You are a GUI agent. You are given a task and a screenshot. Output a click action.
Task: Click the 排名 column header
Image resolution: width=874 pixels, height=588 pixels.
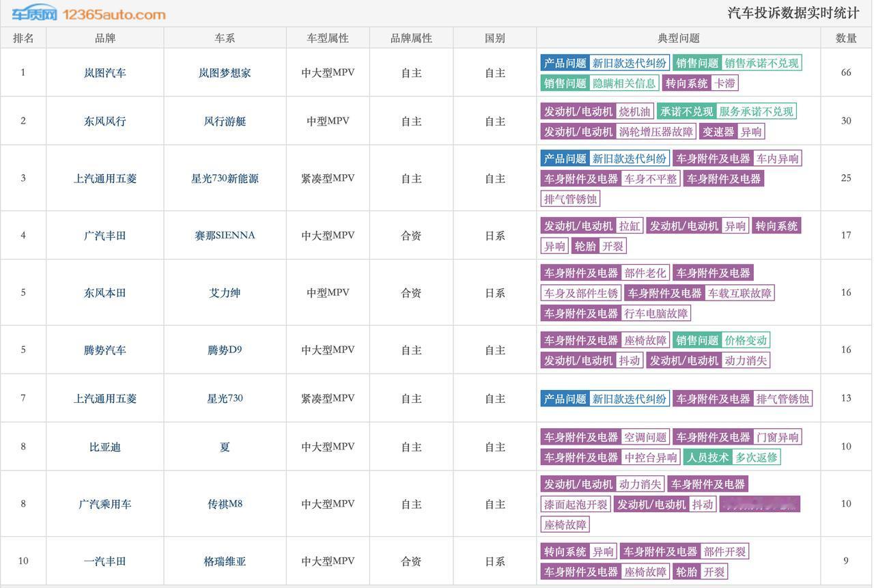[x=23, y=38]
